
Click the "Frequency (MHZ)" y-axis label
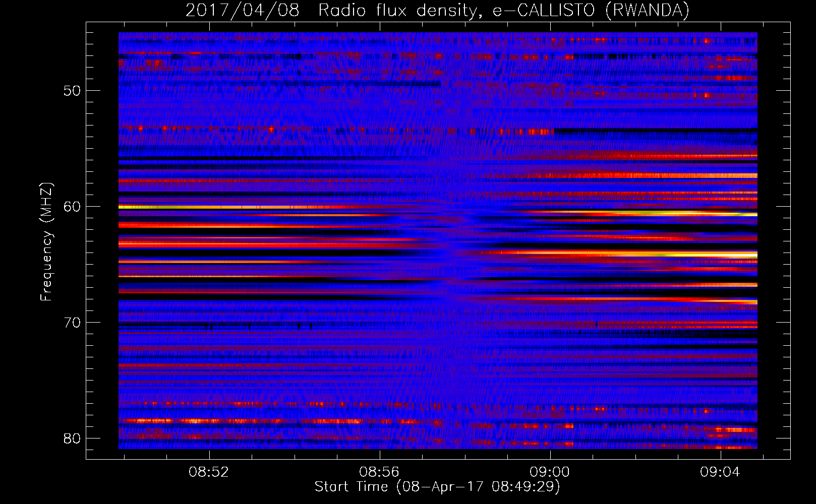tap(46, 242)
